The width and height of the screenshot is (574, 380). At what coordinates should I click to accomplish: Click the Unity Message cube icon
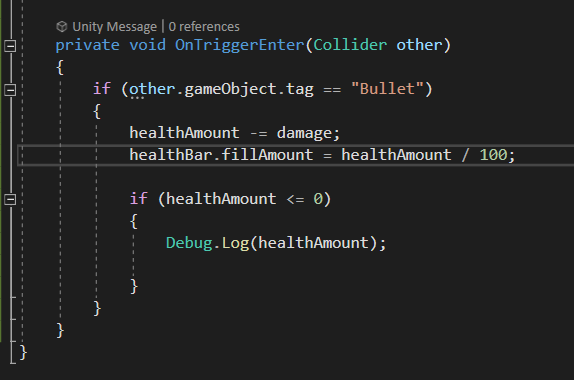(62, 26)
